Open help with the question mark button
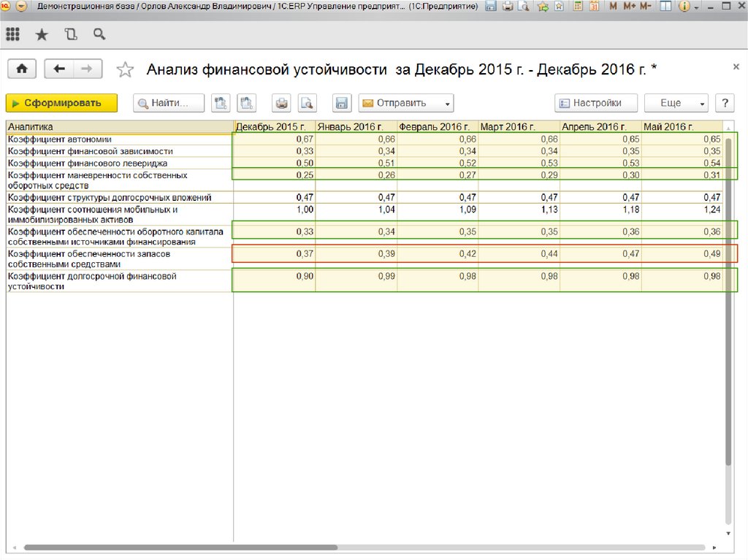 (x=724, y=103)
